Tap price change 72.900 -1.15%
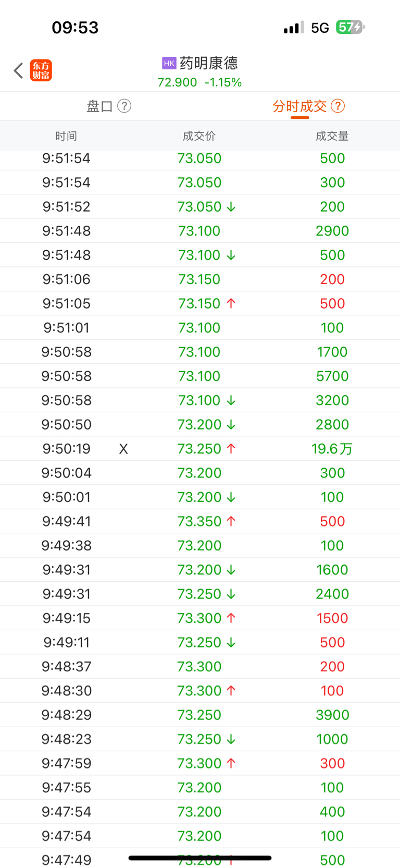The width and height of the screenshot is (400, 868). tap(200, 82)
